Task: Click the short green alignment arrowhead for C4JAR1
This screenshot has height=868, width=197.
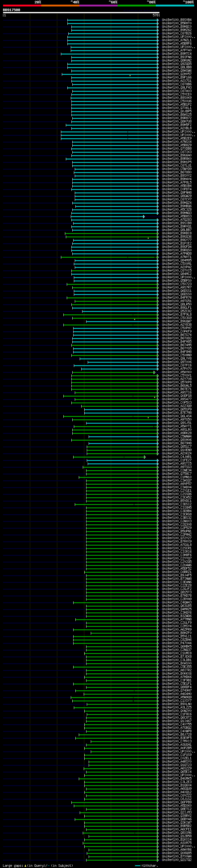Action: point(145,457)
